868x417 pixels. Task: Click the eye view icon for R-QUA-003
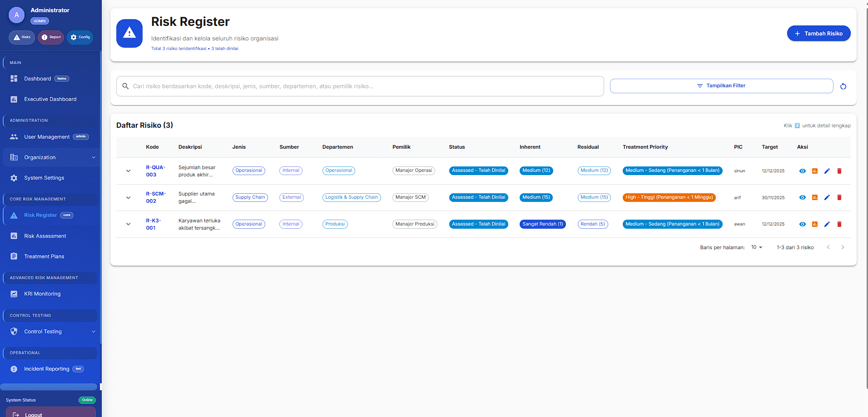802,171
